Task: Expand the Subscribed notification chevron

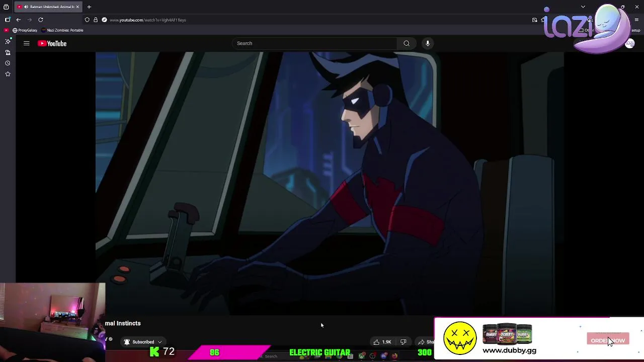Action: coord(159,342)
